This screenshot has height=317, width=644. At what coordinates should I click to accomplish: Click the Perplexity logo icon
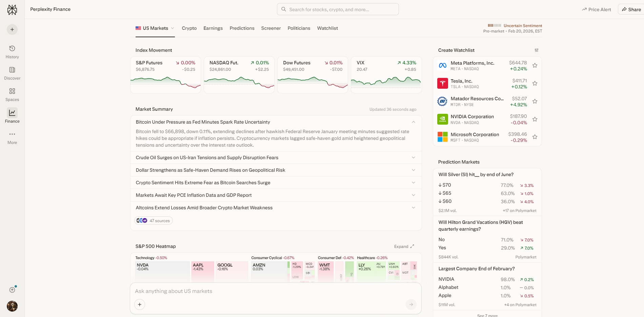[12, 10]
